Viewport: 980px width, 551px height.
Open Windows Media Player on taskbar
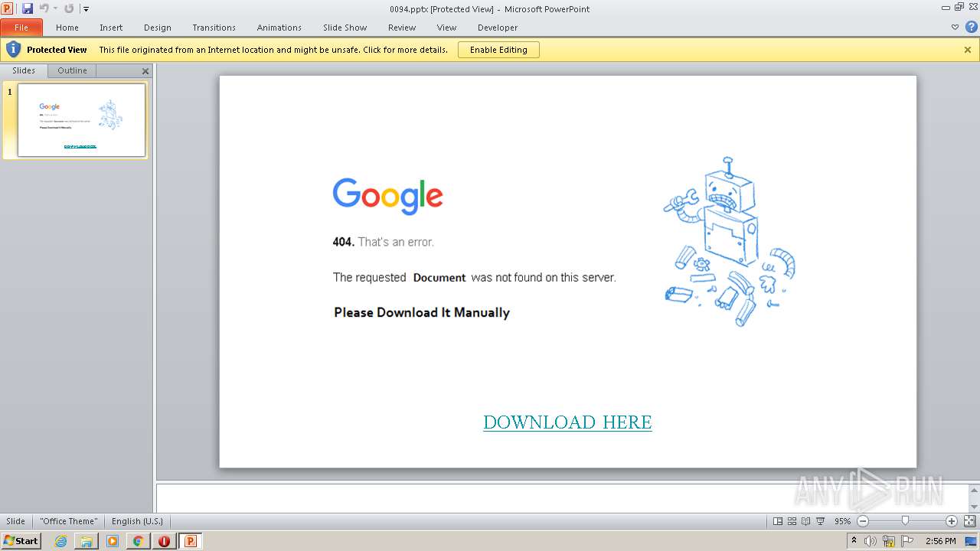tap(113, 541)
